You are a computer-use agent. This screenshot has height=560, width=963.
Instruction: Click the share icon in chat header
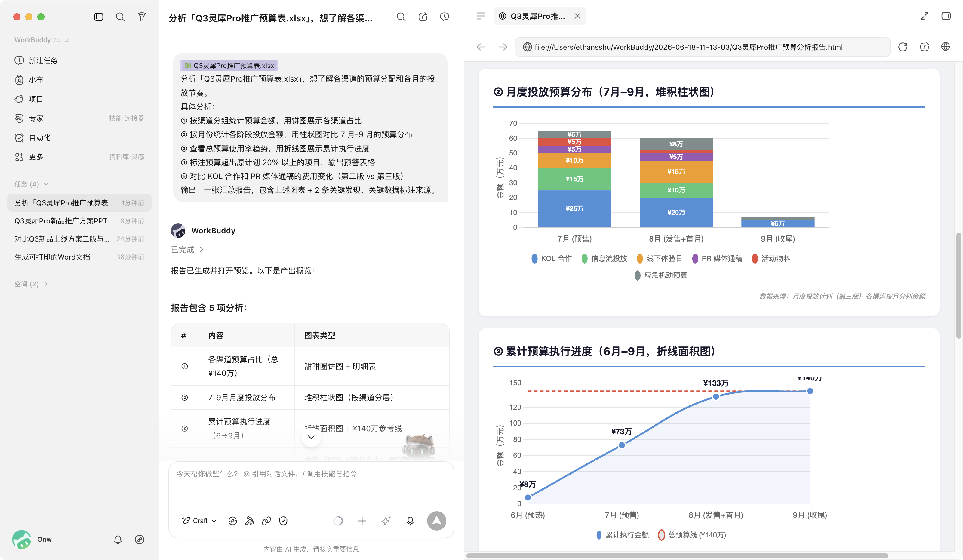pyautogui.click(x=423, y=17)
